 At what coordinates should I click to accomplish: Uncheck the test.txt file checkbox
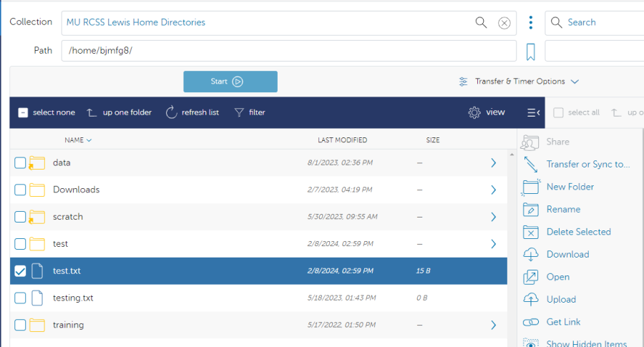pyautogui.click(x=20, y=271)
